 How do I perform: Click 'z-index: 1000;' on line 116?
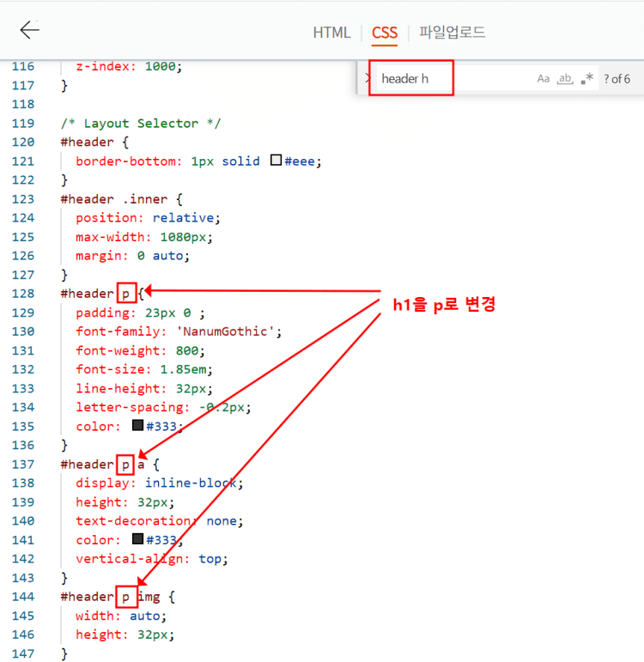[129, 67]
